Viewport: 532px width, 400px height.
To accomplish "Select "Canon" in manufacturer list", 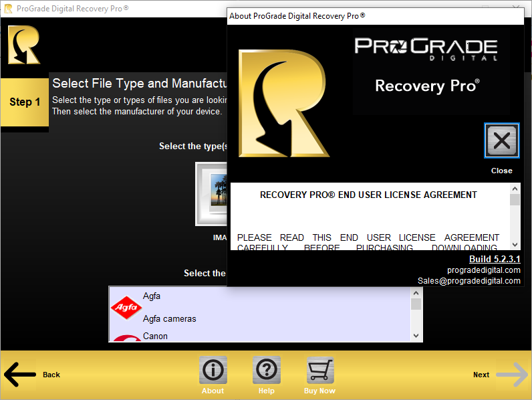I will tap(155, 336).
